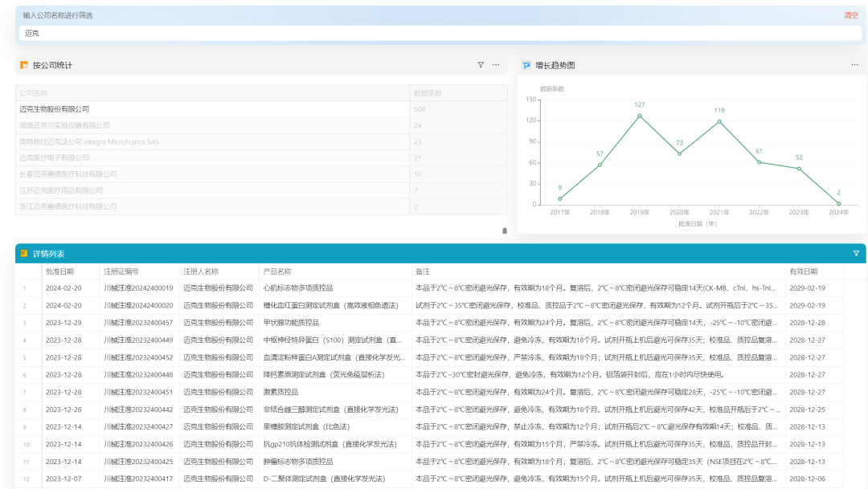
Task: Sort by the 批准日期 column header
Action: click(59, 271)
